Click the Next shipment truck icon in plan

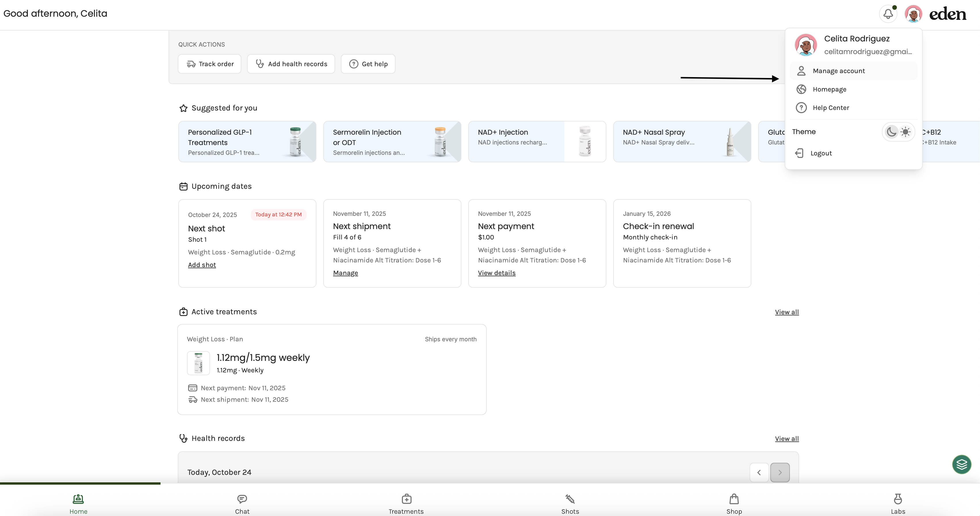tap(192, 399)
